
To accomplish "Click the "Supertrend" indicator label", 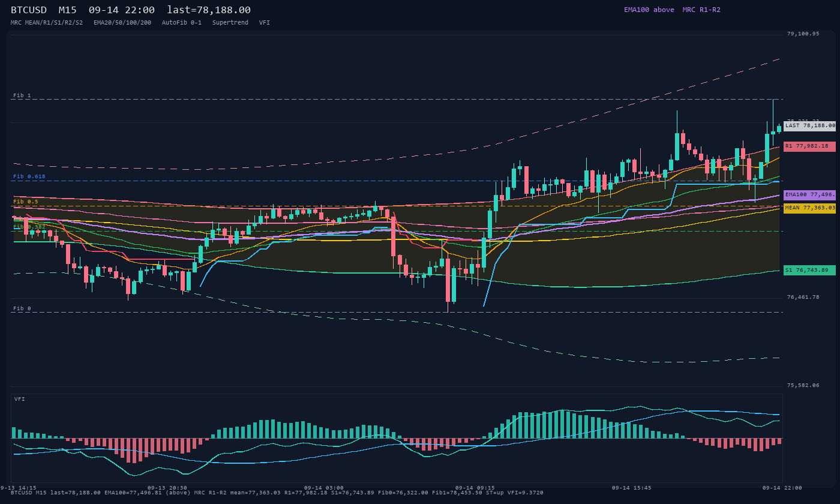I will click(230, 23).
